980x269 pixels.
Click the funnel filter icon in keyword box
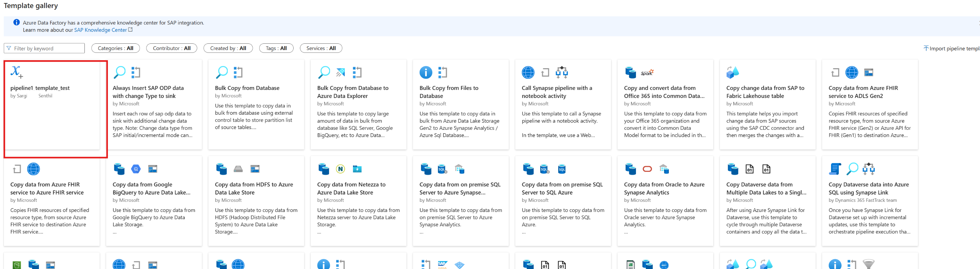[9, 48]
